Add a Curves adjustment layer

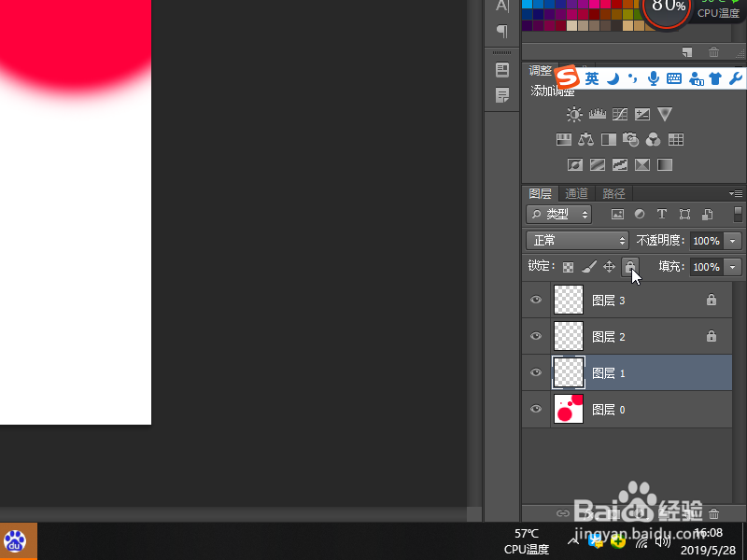620,114
